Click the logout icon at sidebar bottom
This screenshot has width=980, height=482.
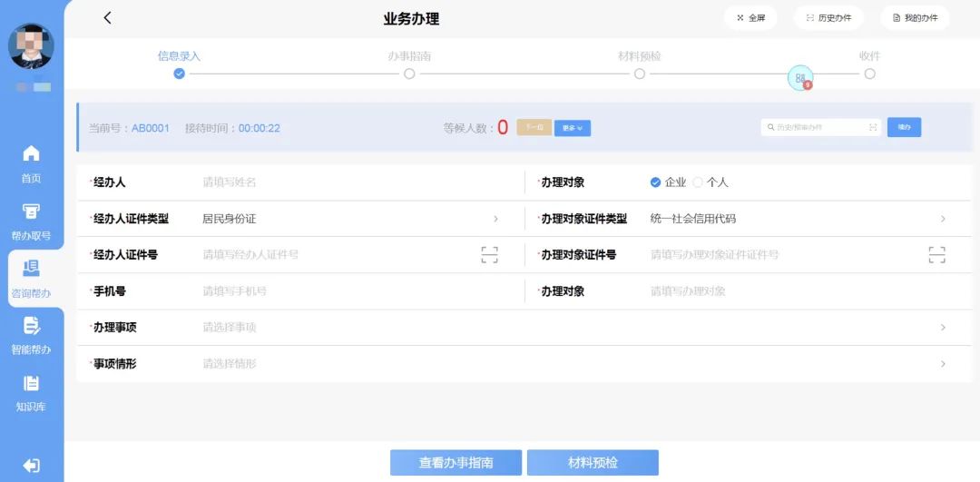pyautogui.click(x=31, y=466)
